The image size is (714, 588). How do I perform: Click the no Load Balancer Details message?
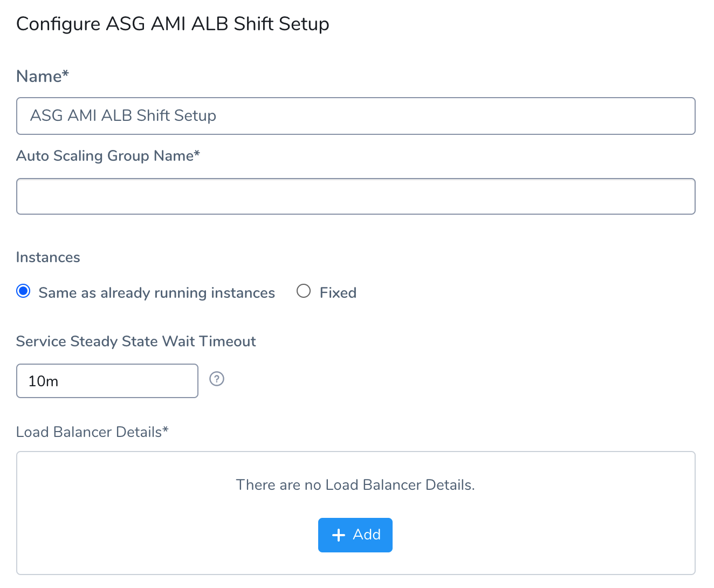pos(355,485)
